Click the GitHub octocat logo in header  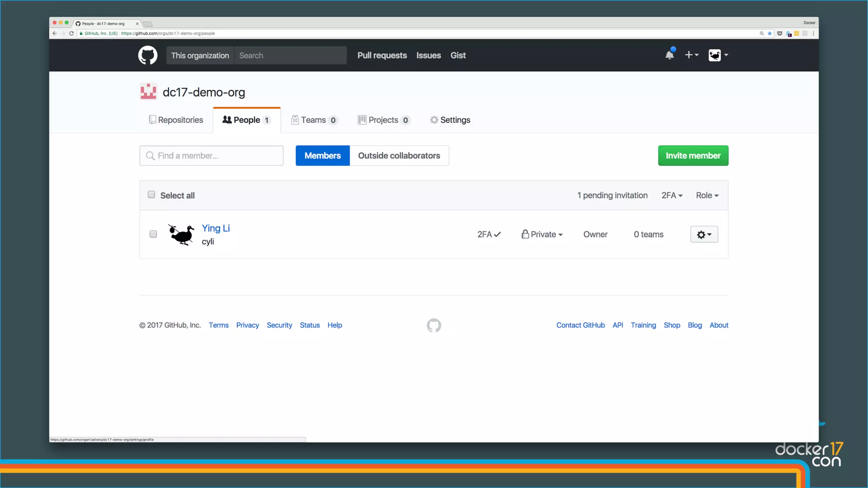point(147,55)
